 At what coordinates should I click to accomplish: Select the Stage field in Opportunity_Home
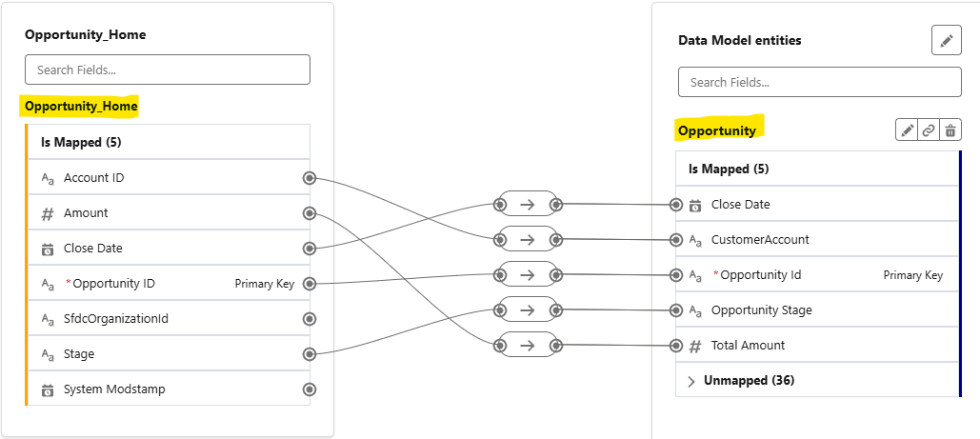79,354
